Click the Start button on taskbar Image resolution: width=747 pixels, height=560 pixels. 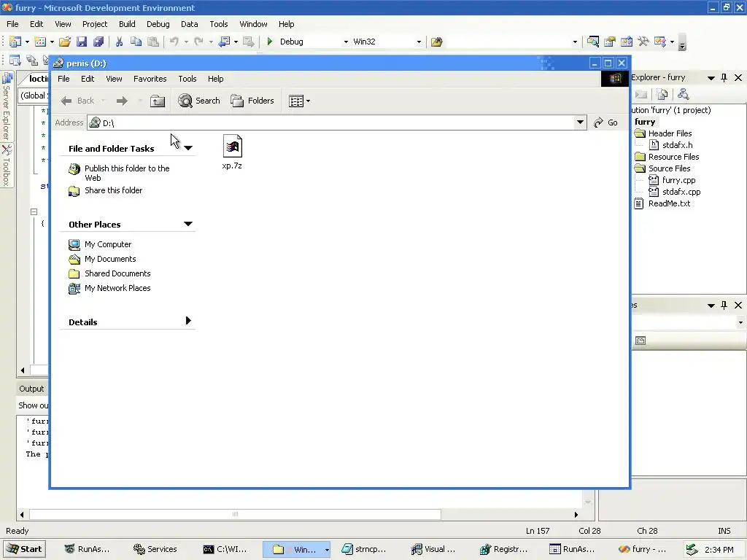click(24, 549)
